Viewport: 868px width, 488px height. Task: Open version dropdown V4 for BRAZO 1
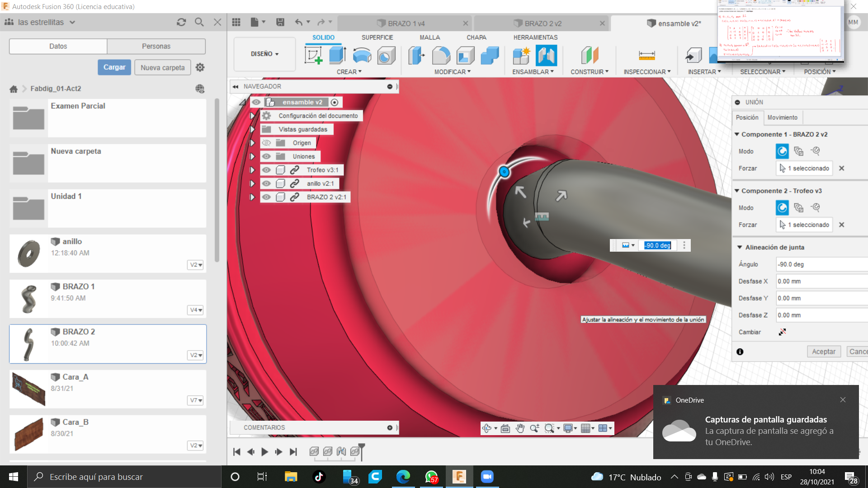(196, 310)
